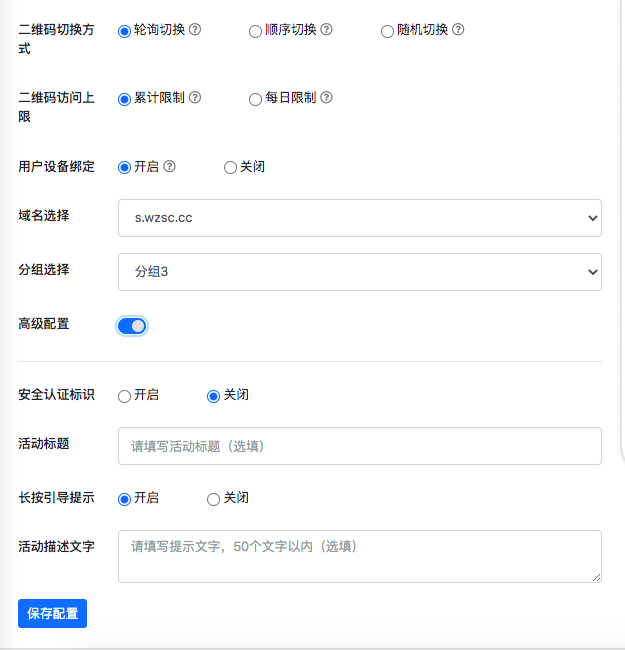625x650 pixels.
Task: Expand the 分组选择 dropdown
Action: coord(360,272)
